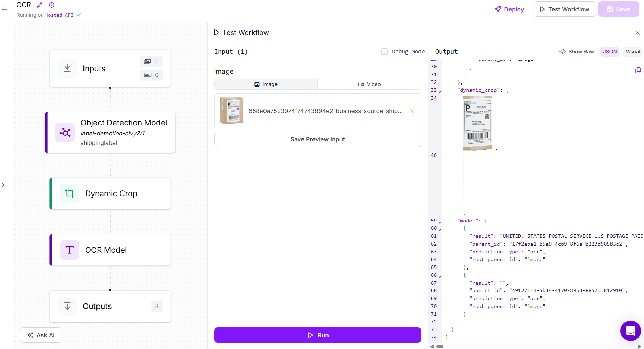Run the workflow test
The width and height of the screenshot is (644, 349).
pyautogui.click(x=318, y=335)
